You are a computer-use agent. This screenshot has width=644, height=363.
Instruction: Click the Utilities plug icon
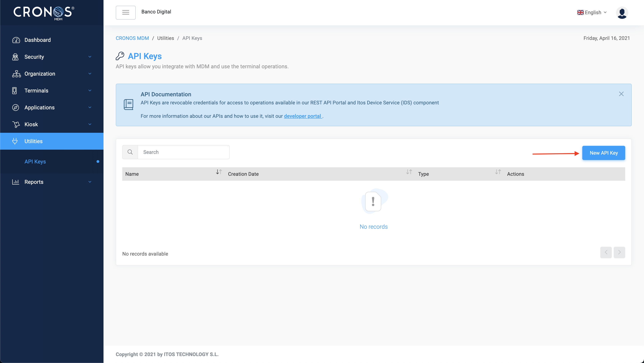click(15, 141)
